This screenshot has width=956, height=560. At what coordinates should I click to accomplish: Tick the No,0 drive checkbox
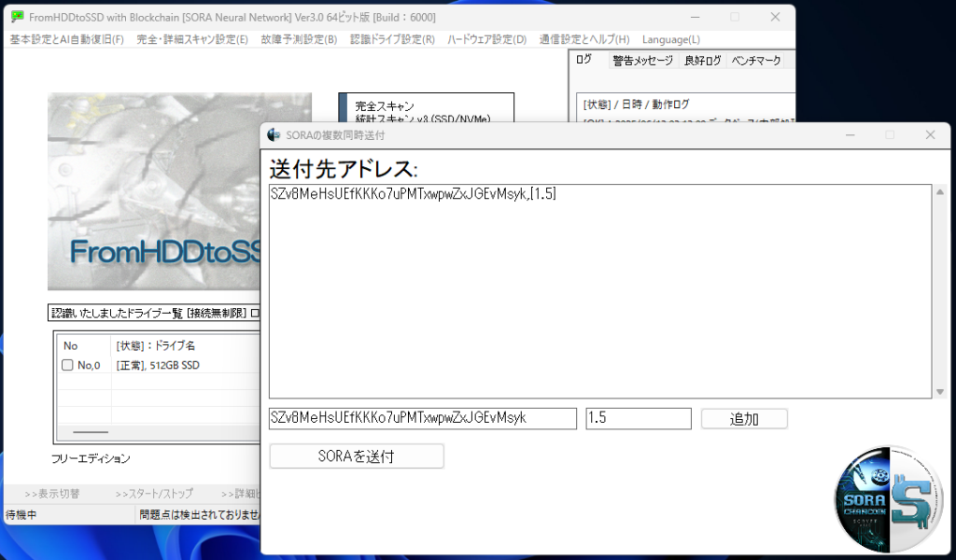pos(67,365)
